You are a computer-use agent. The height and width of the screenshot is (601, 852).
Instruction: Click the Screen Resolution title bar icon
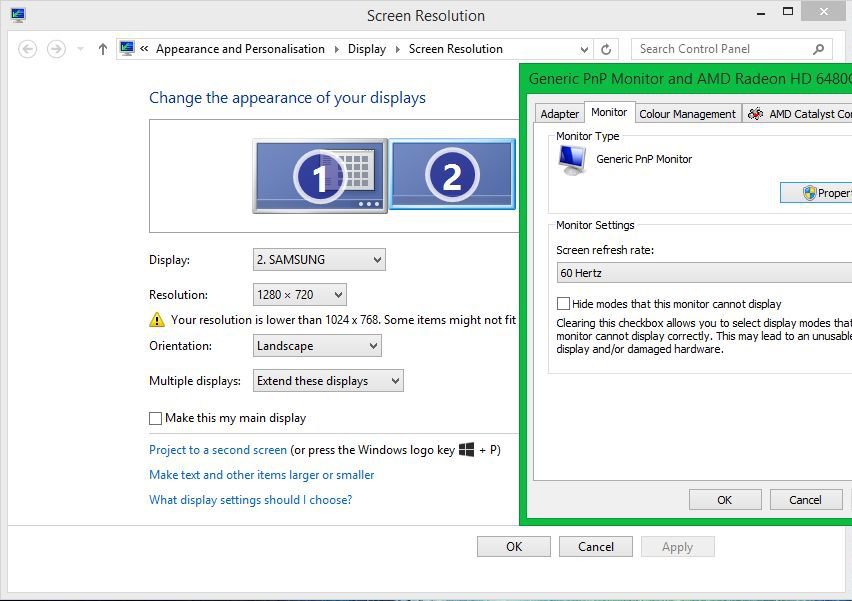[18, 15]
